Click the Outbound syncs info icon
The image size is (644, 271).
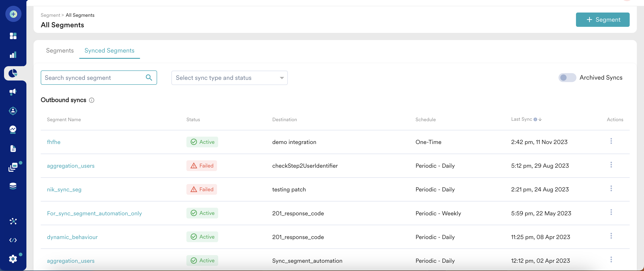pyautogui.click(x=92, y=100)
